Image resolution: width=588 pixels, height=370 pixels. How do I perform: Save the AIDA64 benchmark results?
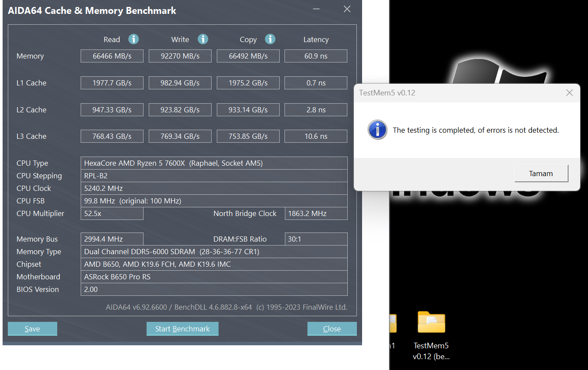tap(33, 329)
